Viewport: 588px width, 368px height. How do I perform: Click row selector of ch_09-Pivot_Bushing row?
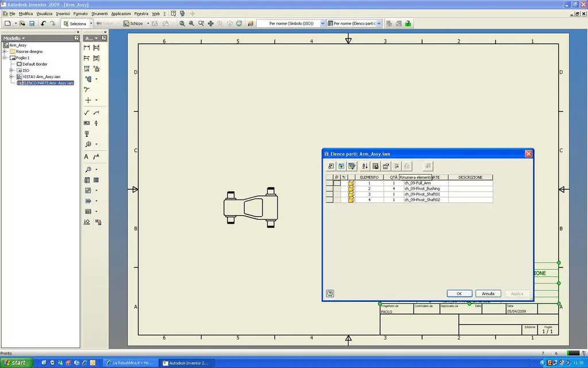[x=329, y=189]
